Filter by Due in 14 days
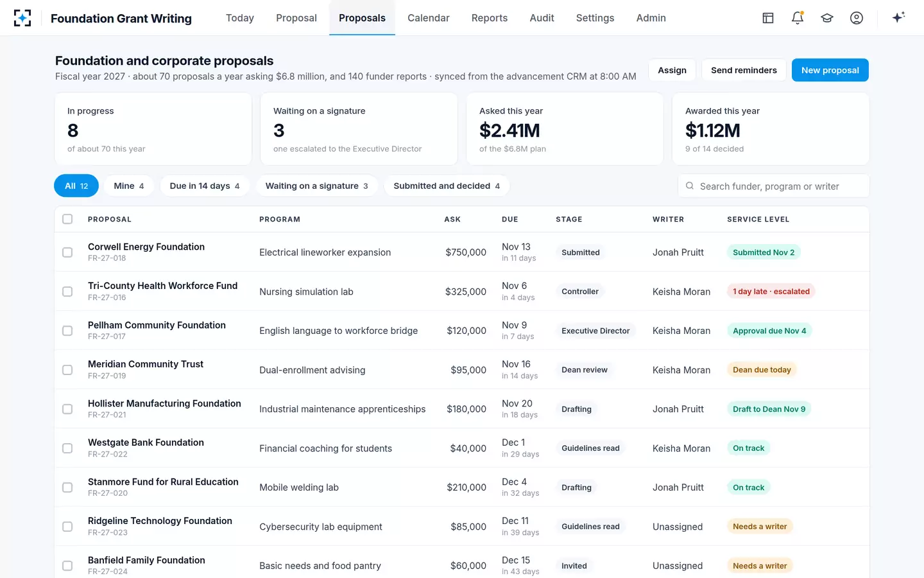Viewport: 924px width, 578px height. (x=205, y=186)
